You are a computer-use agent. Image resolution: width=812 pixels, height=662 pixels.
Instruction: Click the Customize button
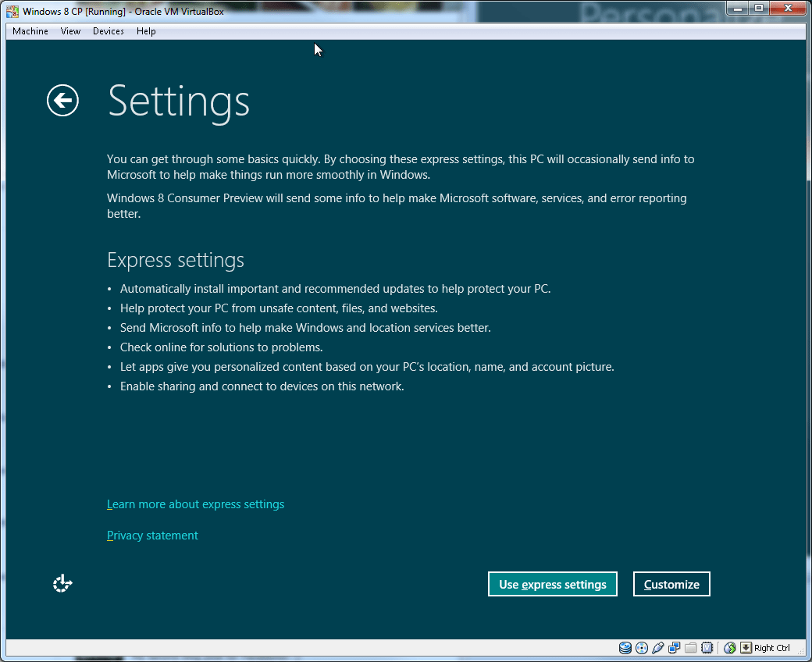671,585
